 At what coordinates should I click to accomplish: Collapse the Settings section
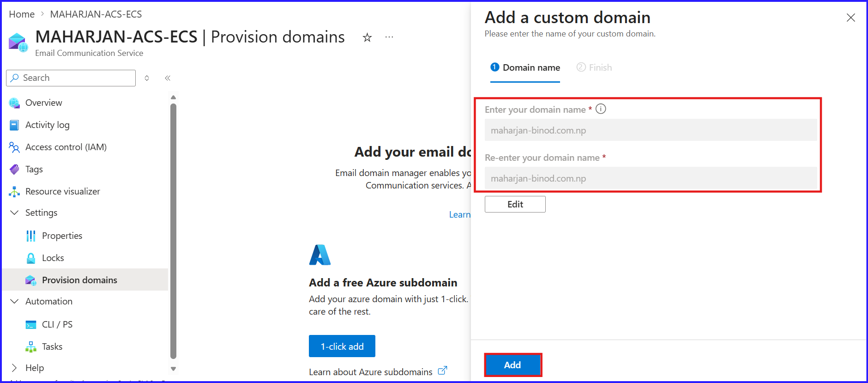coord(14,213)
